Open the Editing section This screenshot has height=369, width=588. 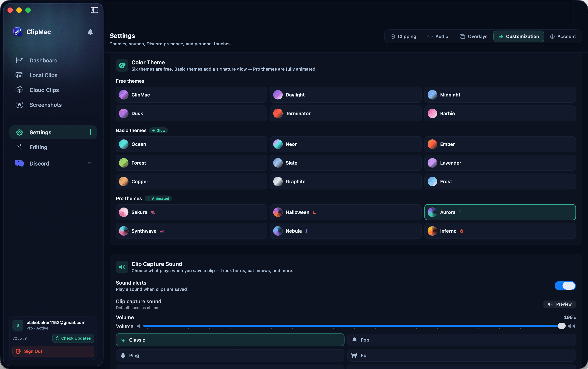click(x=53, y=147)
